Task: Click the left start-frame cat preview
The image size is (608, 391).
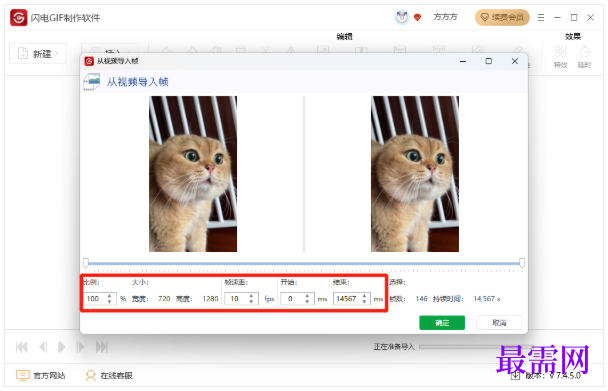Action: click(x=193, y=174)
